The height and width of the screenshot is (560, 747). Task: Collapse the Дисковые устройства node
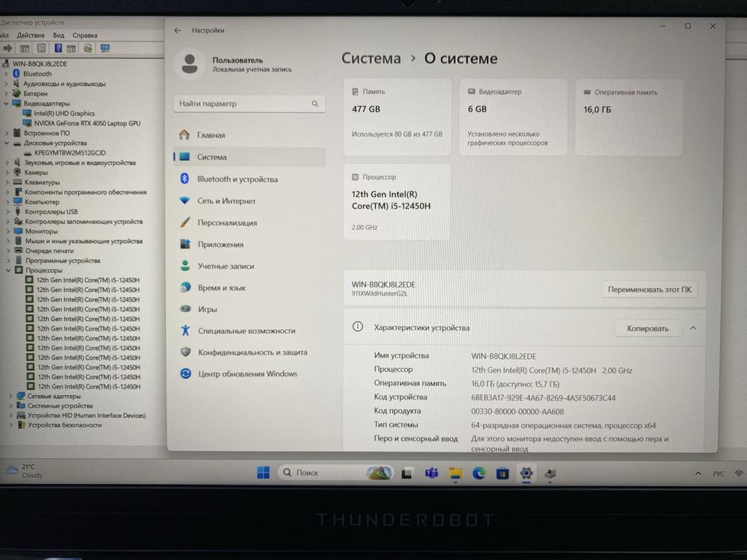(7, 143)
